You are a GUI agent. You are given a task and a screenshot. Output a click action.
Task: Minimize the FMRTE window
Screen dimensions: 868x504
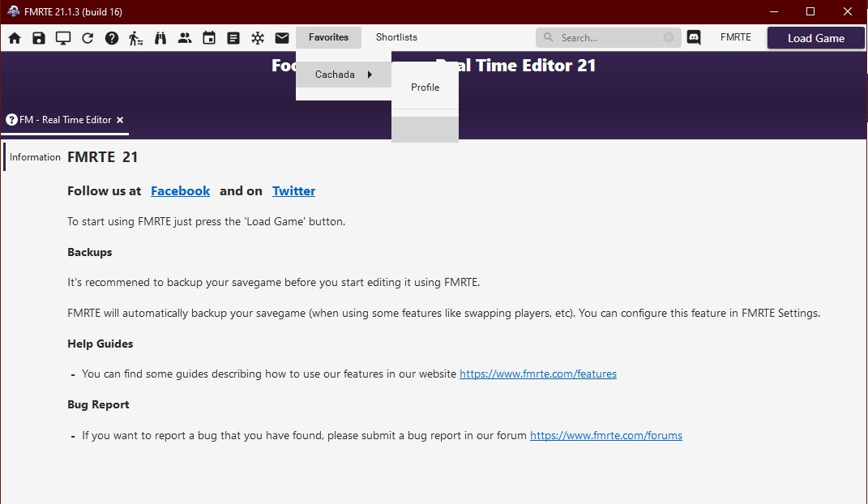774,11
